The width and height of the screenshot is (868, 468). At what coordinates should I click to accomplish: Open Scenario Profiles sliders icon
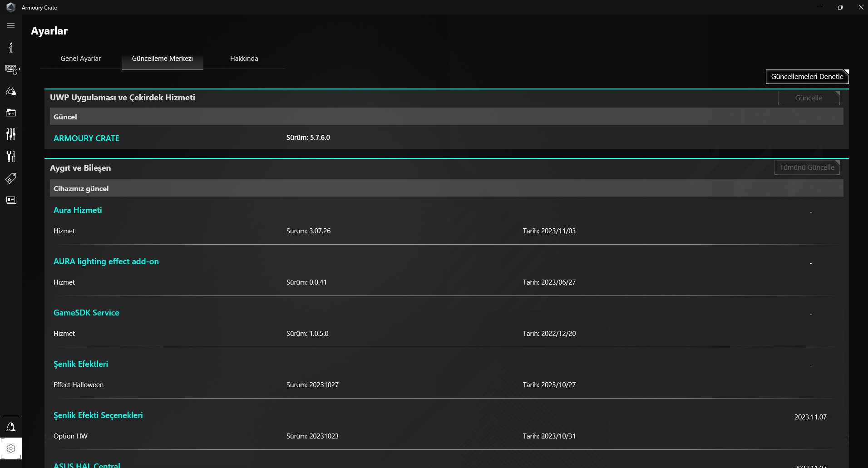11,134
